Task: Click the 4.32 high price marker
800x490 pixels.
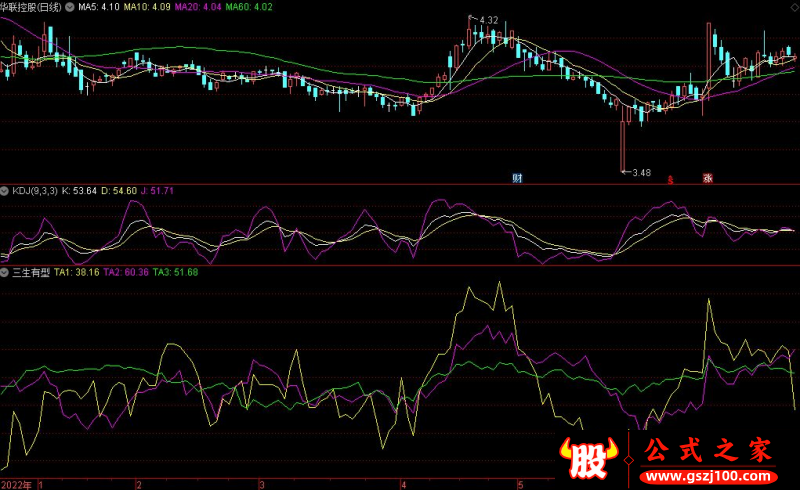Action: point(488,21)
